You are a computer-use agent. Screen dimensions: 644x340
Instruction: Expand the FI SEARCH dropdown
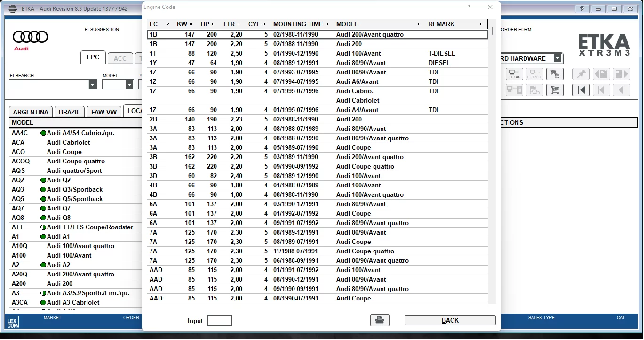tap(92, 84)
